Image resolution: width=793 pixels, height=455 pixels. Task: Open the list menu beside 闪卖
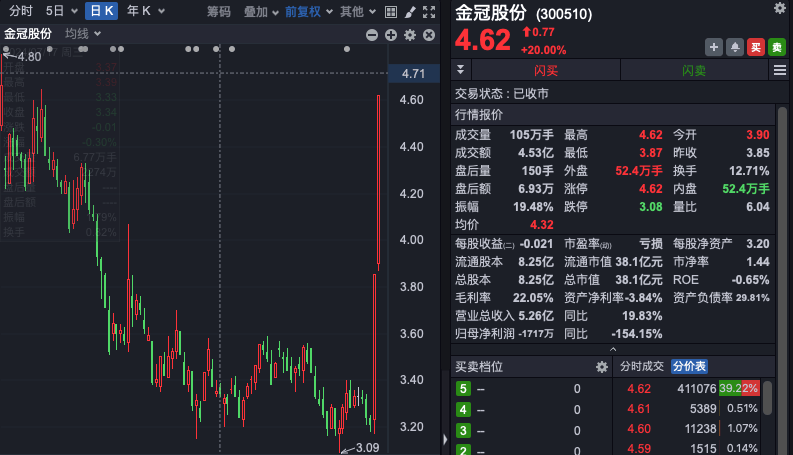click(778, 70)
